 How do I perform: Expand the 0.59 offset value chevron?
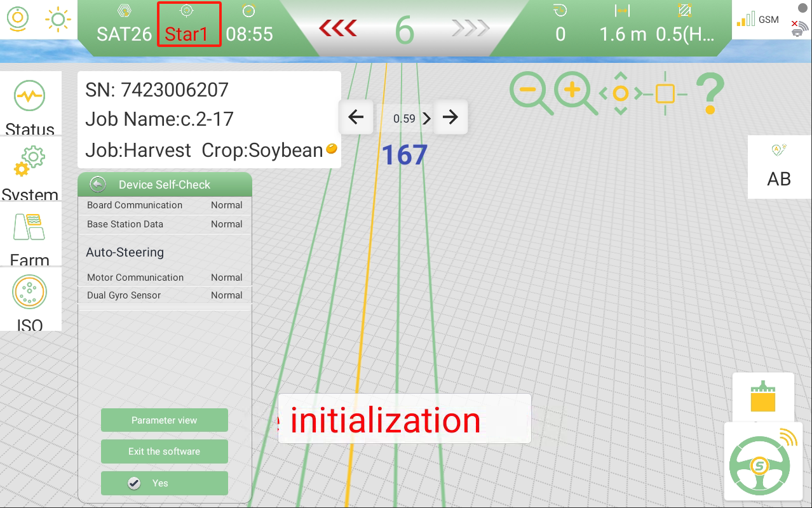click(x=426, y=118)
